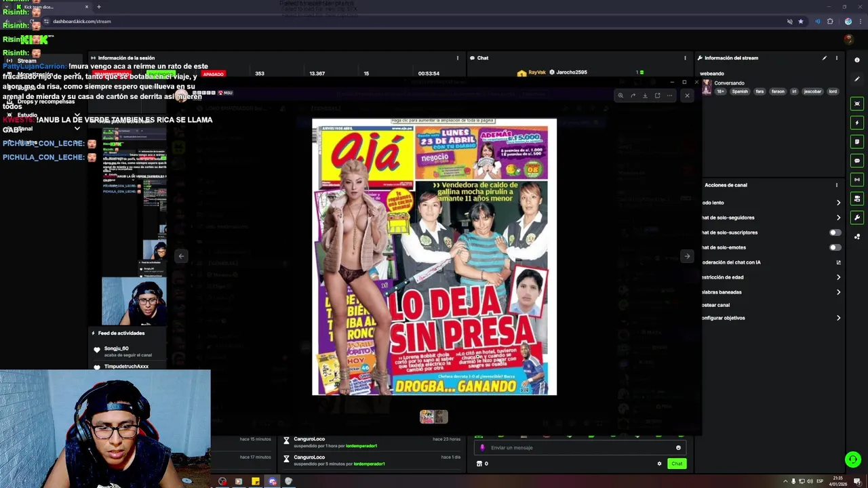
Task: Download the image from viewer toolbar
Action: pos(645,96)
